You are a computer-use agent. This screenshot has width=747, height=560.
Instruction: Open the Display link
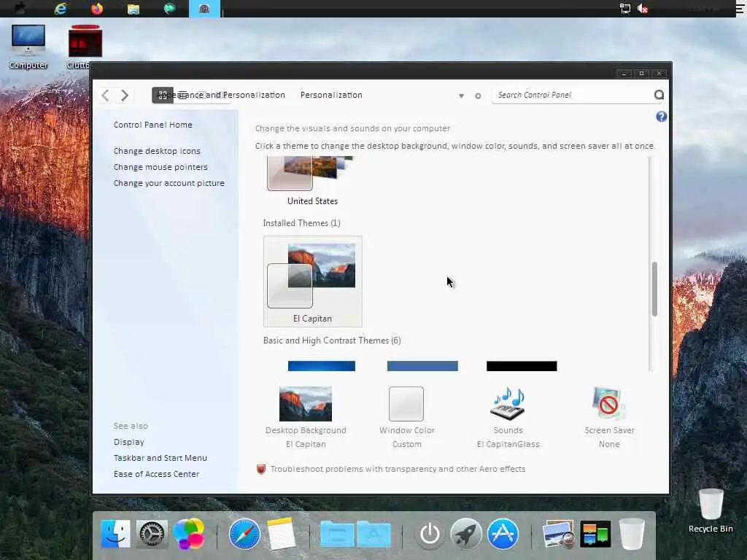(x=128, y=442)
